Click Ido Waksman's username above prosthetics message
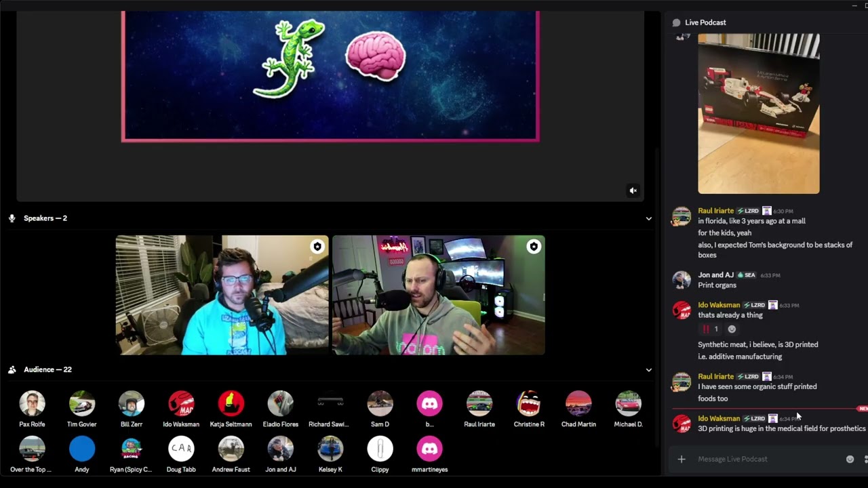Screen dimensions: 868x488 719,418
